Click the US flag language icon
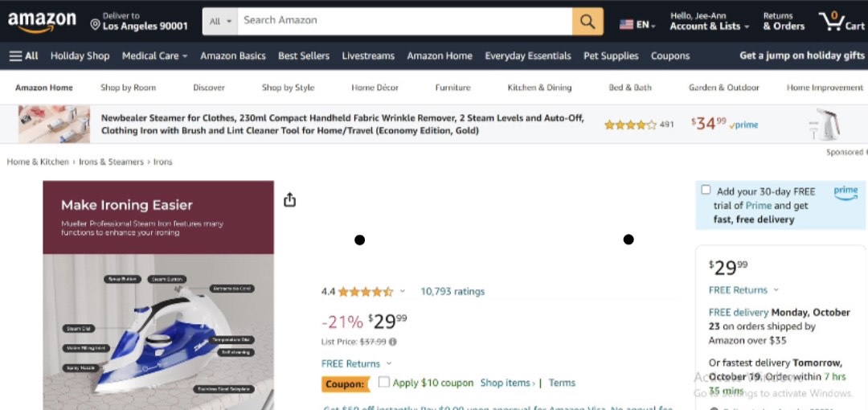 627,25
